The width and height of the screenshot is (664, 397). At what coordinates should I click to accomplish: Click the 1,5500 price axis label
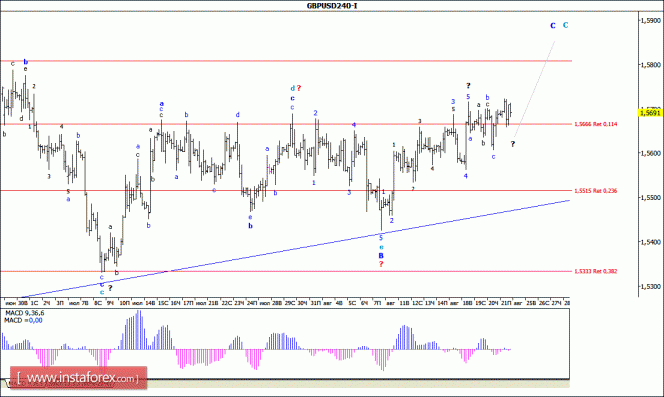click(x=651, y=197)
